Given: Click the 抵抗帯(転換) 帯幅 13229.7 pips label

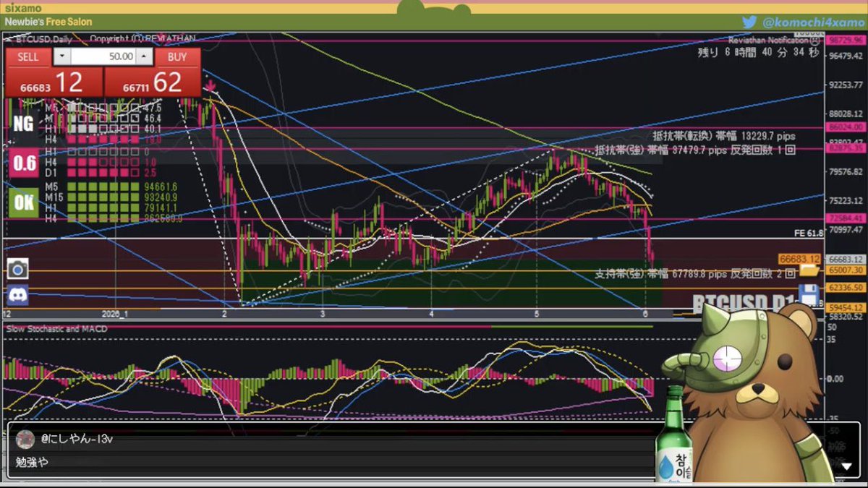Looking at the screenshot, I should (724, 136).
